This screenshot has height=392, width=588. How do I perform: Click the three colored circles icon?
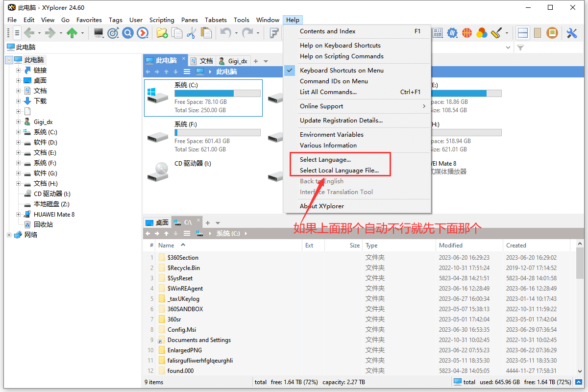[x=482, y=33]
